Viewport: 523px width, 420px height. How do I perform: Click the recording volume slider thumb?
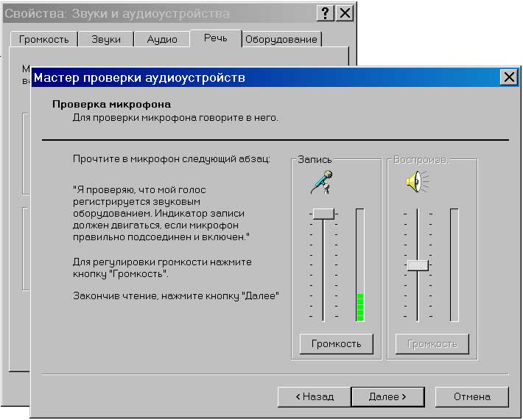(x=323, y=214)
